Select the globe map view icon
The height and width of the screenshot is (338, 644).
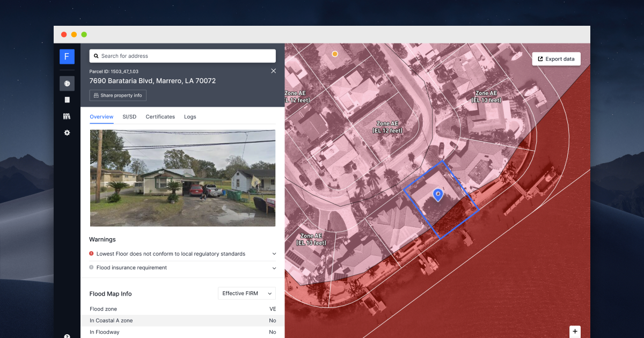click(67, 83)
